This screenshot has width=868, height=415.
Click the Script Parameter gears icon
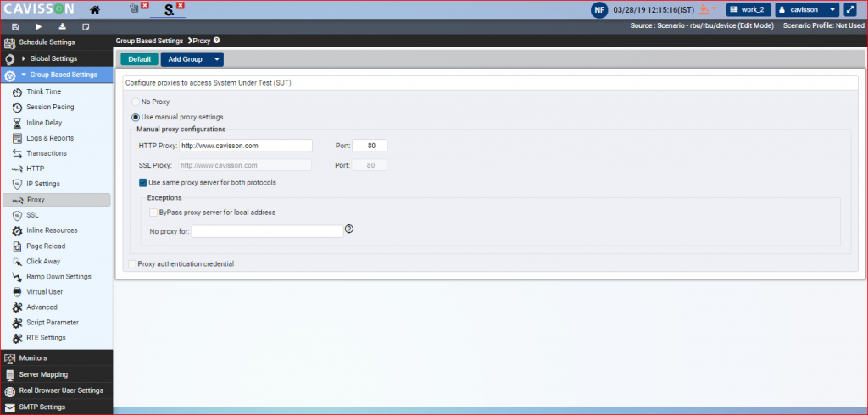17,323
